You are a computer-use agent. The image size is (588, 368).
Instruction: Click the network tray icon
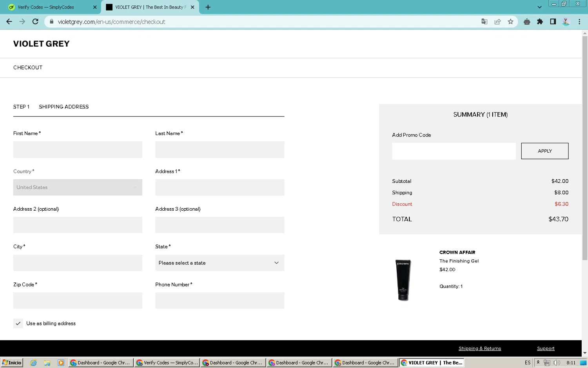(547, 363)
